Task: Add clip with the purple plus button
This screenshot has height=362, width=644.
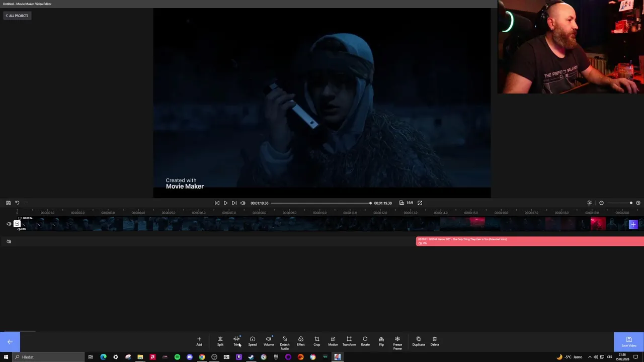Action: 633,224
